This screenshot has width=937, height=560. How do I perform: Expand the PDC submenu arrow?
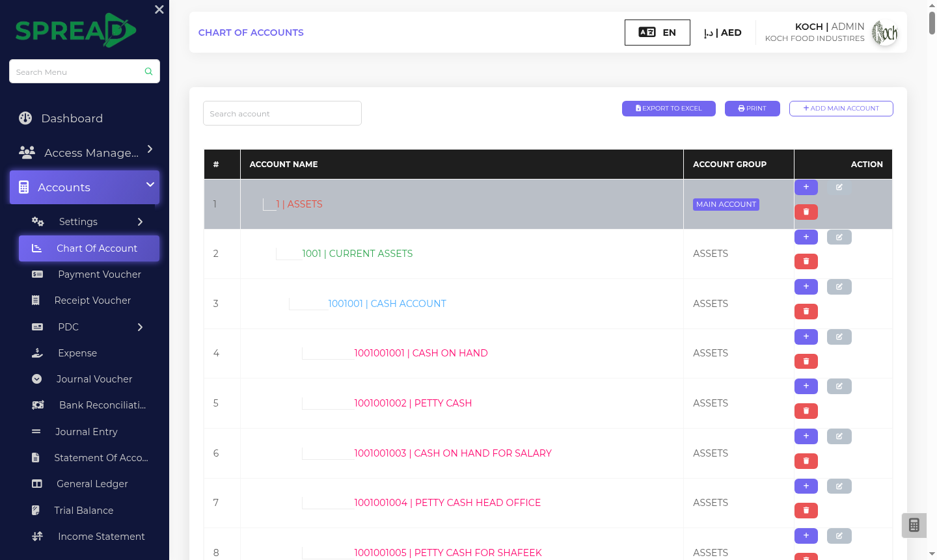click(140, 327)
